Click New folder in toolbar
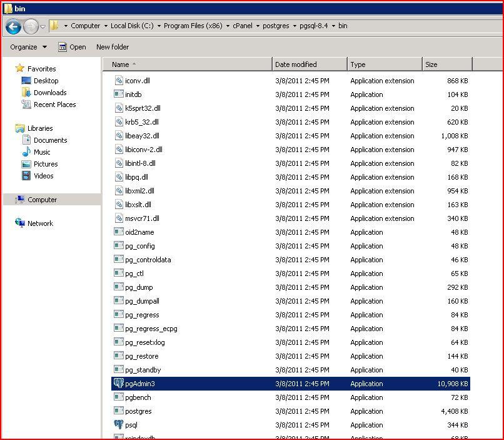 click(113, 47)
